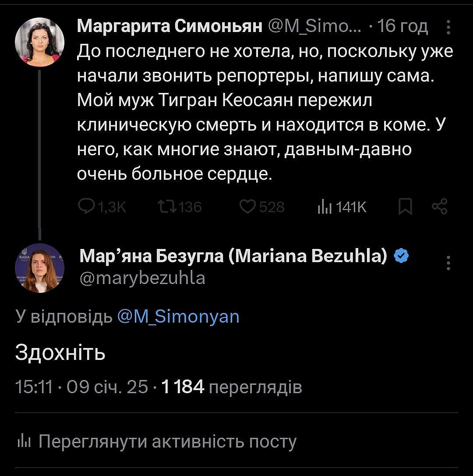Open Mariana Bezuhla's profile avatar
Image resolution: width=473 pixels, height=476 pixels.
(x=39, y=268)
